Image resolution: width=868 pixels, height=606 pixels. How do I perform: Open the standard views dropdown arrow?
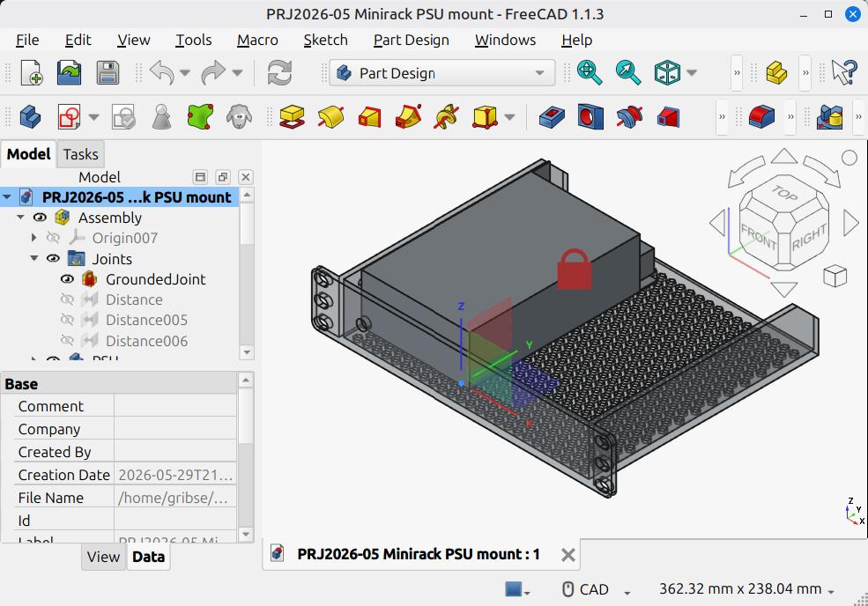pyautogui.click(x=692, y=73)
